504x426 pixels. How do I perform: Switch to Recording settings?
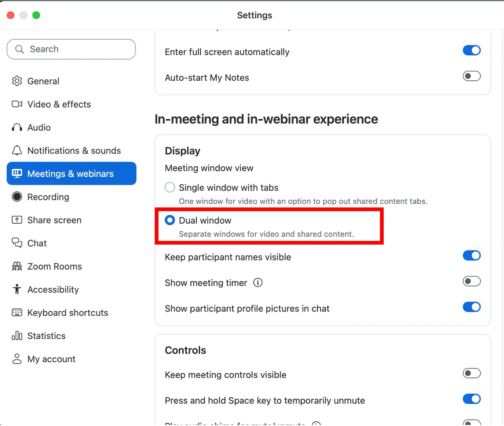(x=72, y=197)
